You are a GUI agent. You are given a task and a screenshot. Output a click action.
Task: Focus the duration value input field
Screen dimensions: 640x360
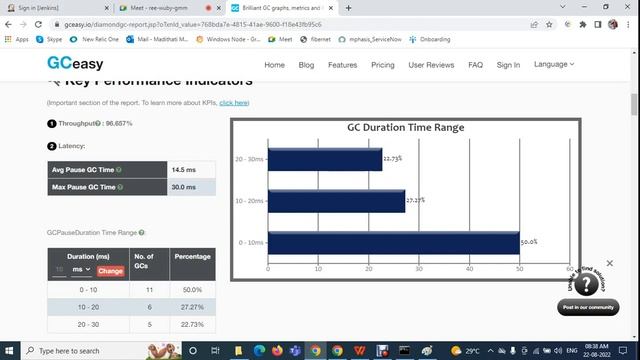tap(60, 270)
